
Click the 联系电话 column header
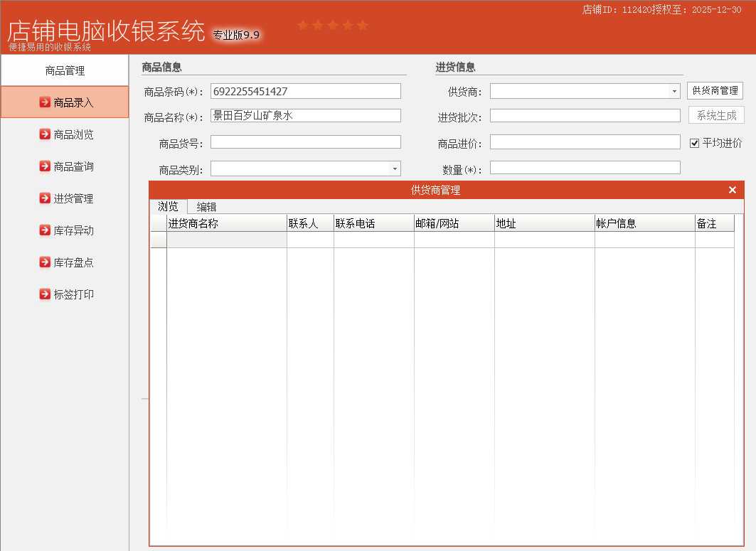(x=374, y=223)
